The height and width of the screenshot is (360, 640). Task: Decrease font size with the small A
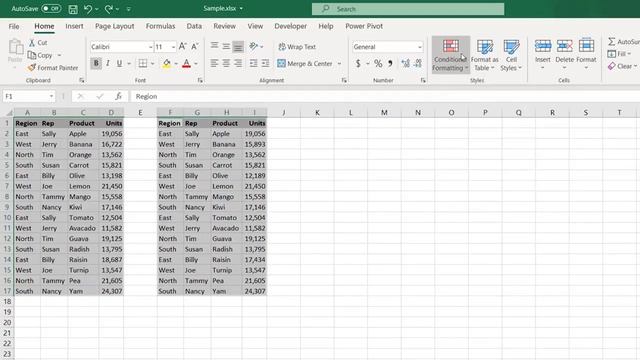point(195,47)
